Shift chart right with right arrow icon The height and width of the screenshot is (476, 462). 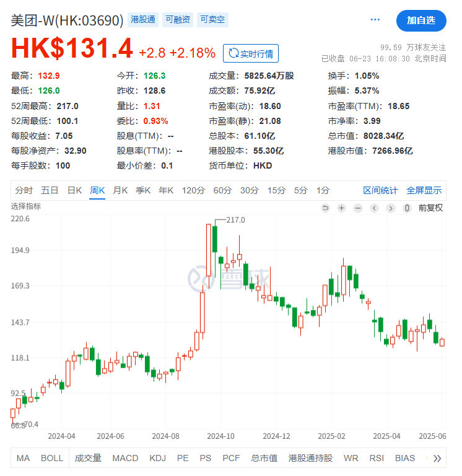(x=391, y=208)
